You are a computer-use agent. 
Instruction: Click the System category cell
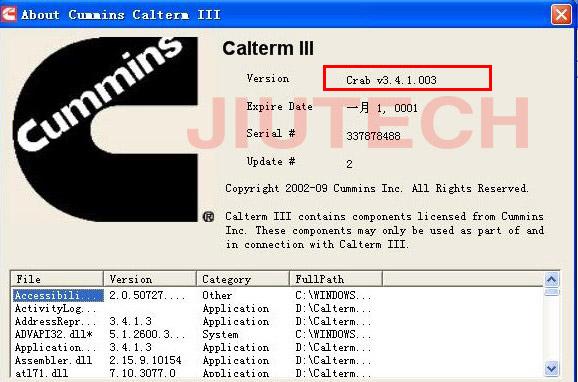pos(220,334)
